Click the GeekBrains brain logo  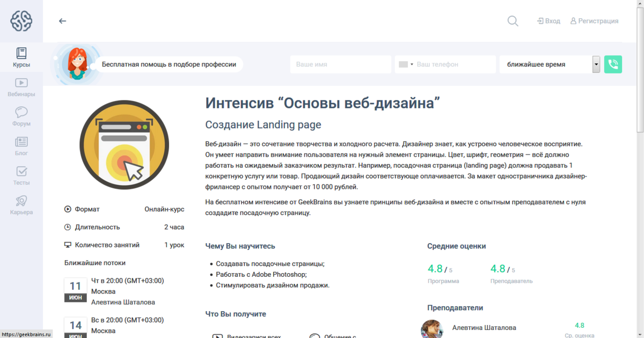(21, 21)
